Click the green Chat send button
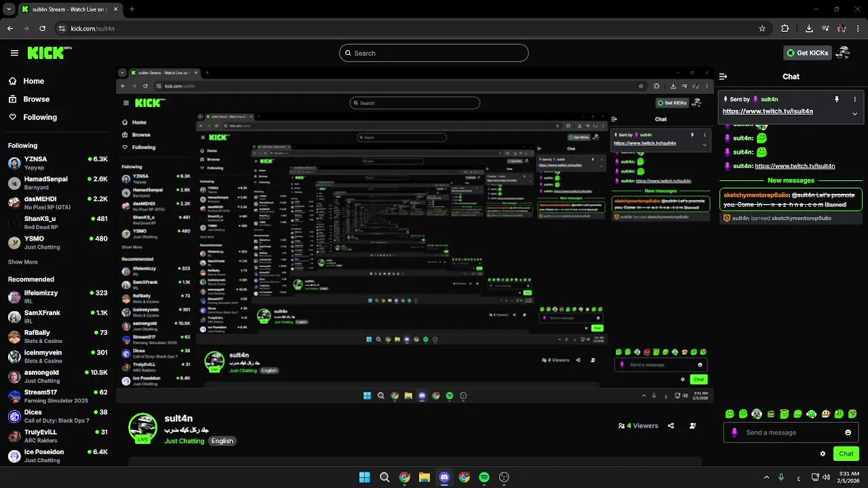The height and width of the screenshot is (488, 868). (846, 453)
